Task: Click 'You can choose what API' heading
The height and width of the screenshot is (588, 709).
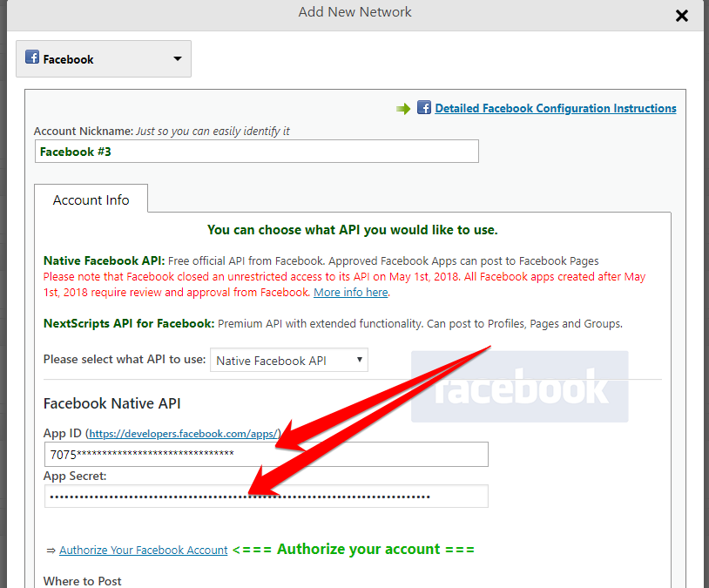Action: coord(352,230)
